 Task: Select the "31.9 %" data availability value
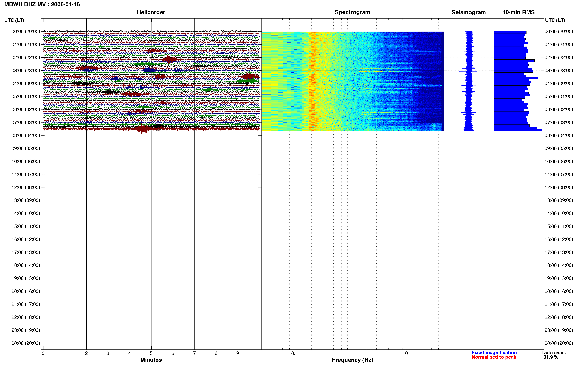click(551, 357)
